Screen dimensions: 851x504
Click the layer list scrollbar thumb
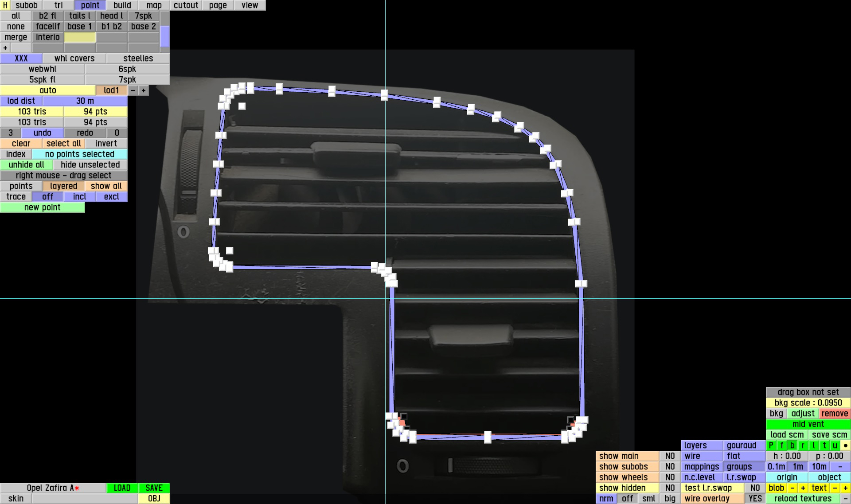[x=165, y=36]
